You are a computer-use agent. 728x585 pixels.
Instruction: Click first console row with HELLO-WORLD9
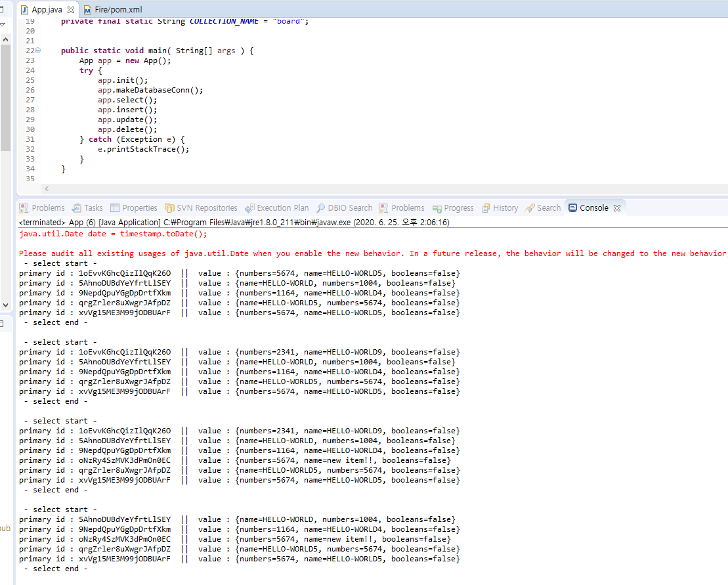[x=239, y=352]
